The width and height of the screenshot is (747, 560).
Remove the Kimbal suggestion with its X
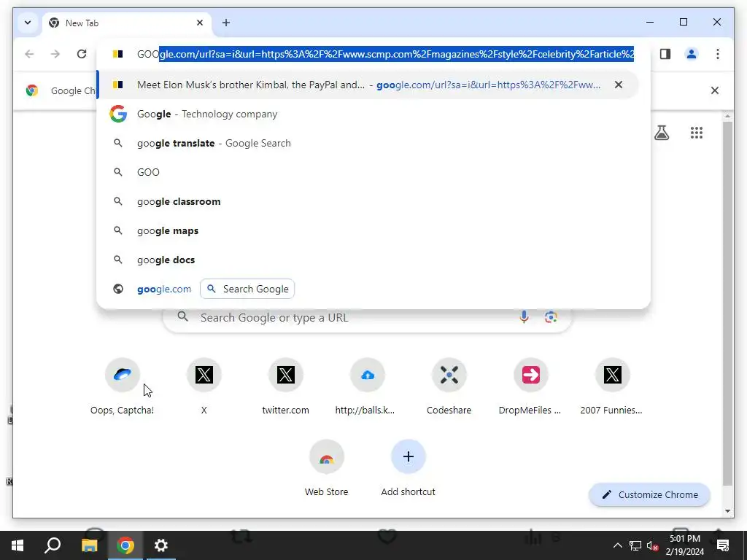point(619,85)
